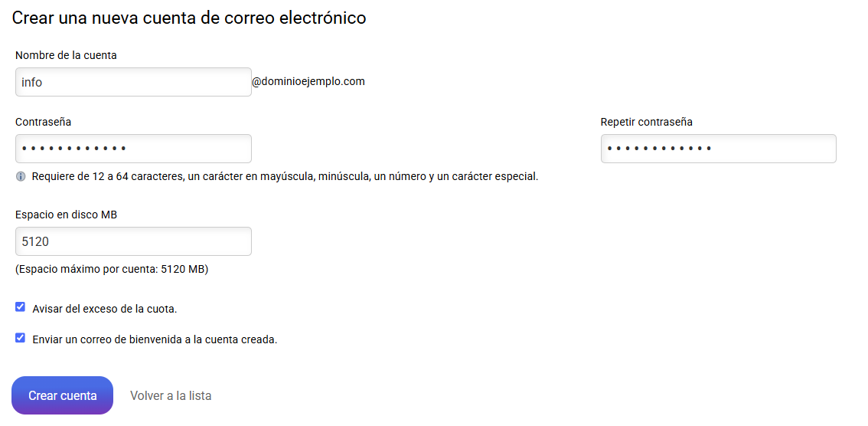Select the 'Contraseña' password field
The image size is (868, 426).
pos(133,149)
